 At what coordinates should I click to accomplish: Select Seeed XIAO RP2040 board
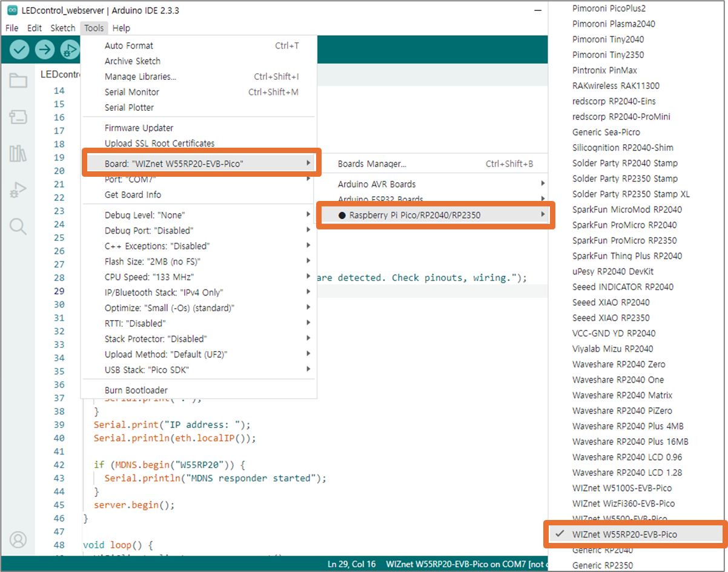point(635,302)
